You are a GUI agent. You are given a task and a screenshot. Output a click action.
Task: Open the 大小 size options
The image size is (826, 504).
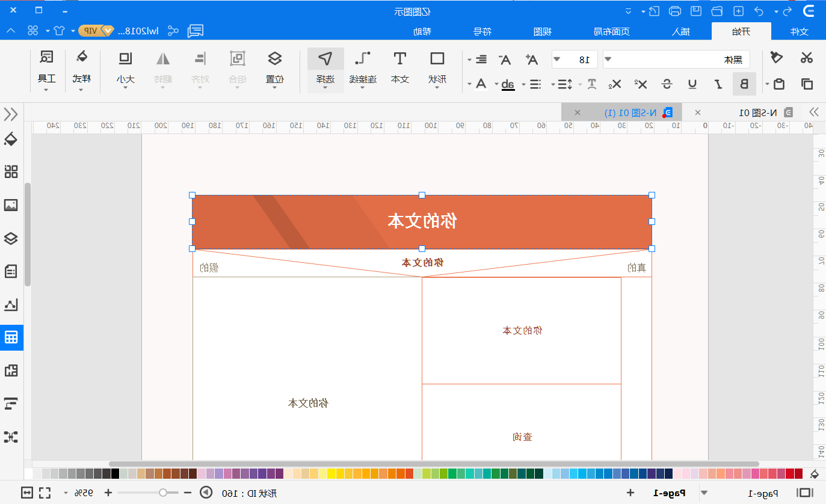125,69
